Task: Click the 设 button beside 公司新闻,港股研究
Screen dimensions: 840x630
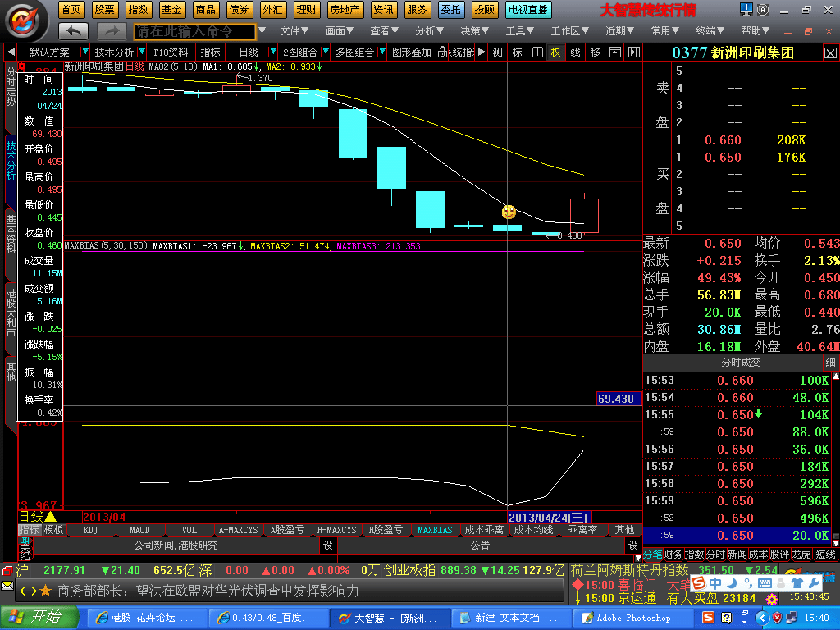Action: click(x=328, y=546)
